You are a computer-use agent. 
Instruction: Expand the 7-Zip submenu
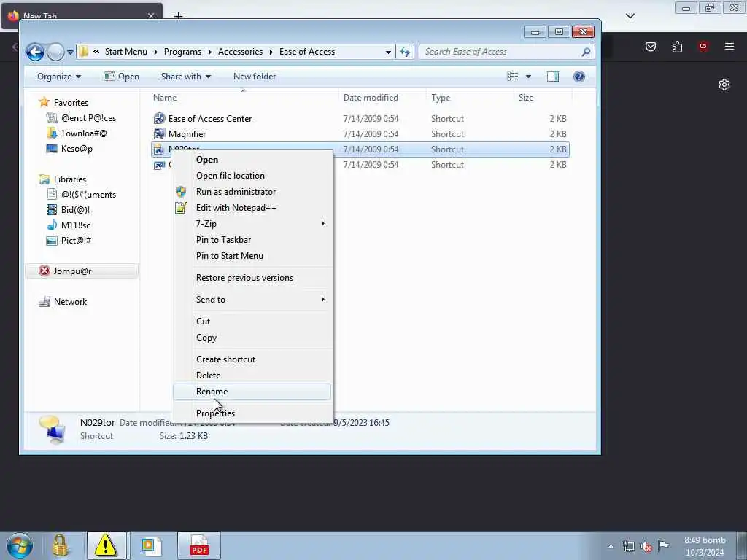[x=252, y=224]
